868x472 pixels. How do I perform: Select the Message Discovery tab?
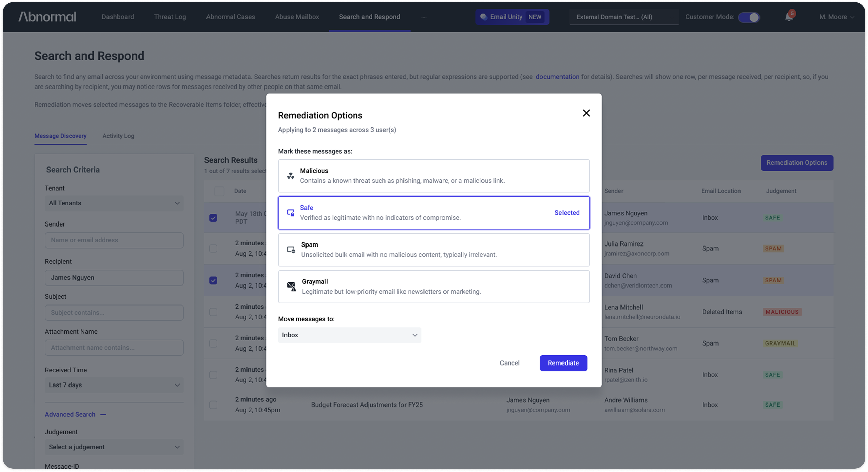60,136
